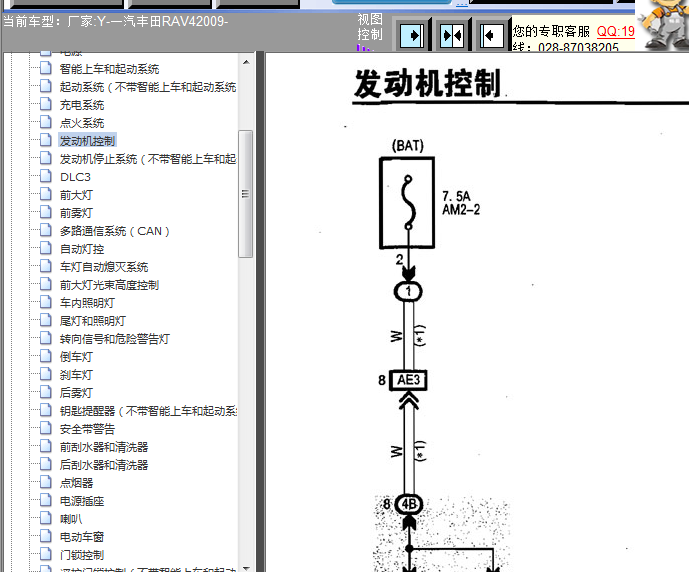This screenshot has height=572, width=689.
Task: Select 尾灯和照明灯 item
Action: pyautogui.click(x=93, y=321)
